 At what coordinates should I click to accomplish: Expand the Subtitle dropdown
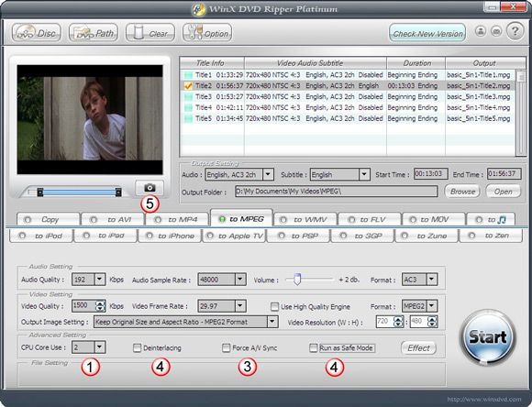(364, 175)
